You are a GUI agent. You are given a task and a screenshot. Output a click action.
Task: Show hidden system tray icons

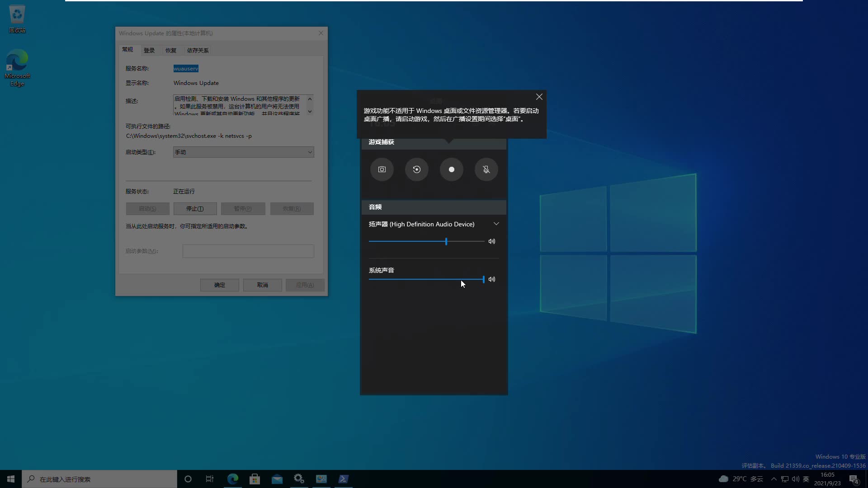(x=774, y=479)
